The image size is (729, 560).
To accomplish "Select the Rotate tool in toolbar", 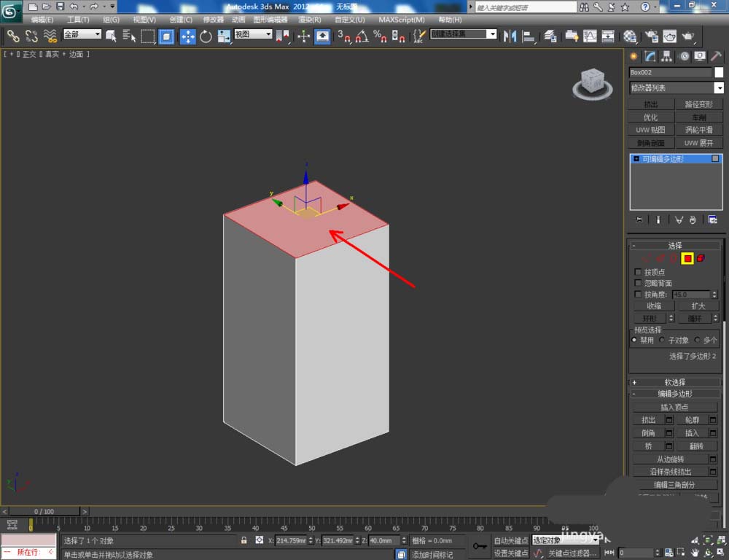I will (206, 36).
